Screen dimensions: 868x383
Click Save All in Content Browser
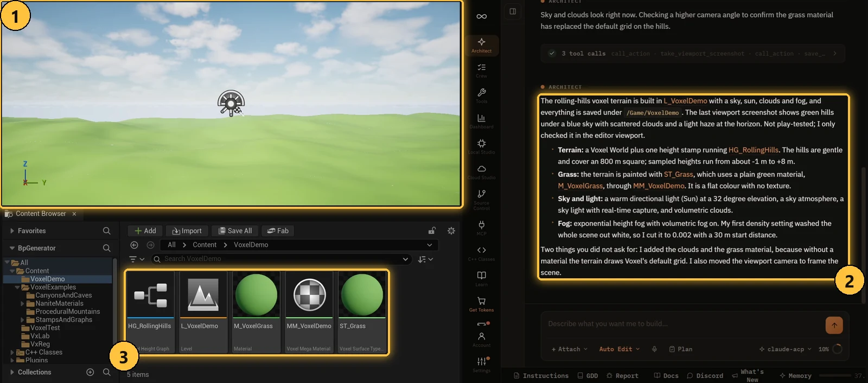235,231
